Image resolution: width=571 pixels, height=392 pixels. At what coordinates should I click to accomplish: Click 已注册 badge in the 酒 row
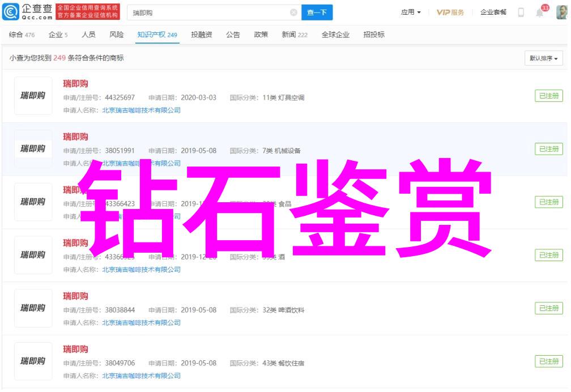pyautogui.click(x=549, y=255)
